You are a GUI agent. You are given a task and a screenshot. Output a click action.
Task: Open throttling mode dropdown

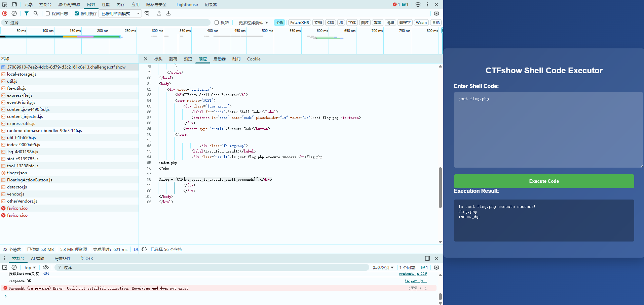click(120, 13)
